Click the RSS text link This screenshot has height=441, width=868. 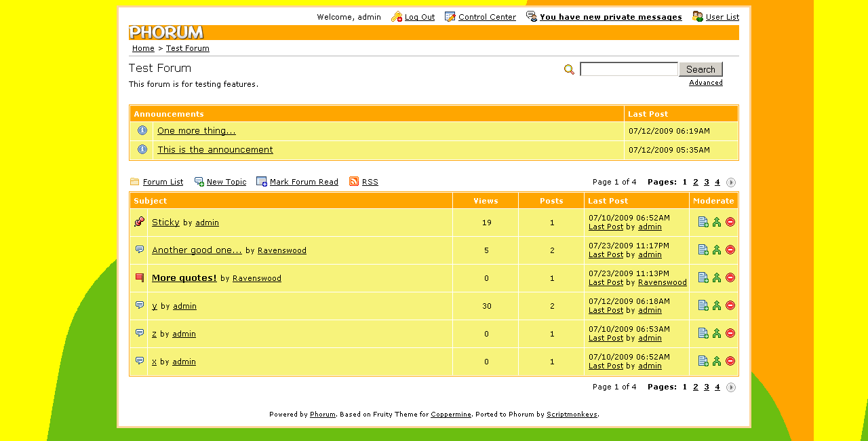coord(370,182)
